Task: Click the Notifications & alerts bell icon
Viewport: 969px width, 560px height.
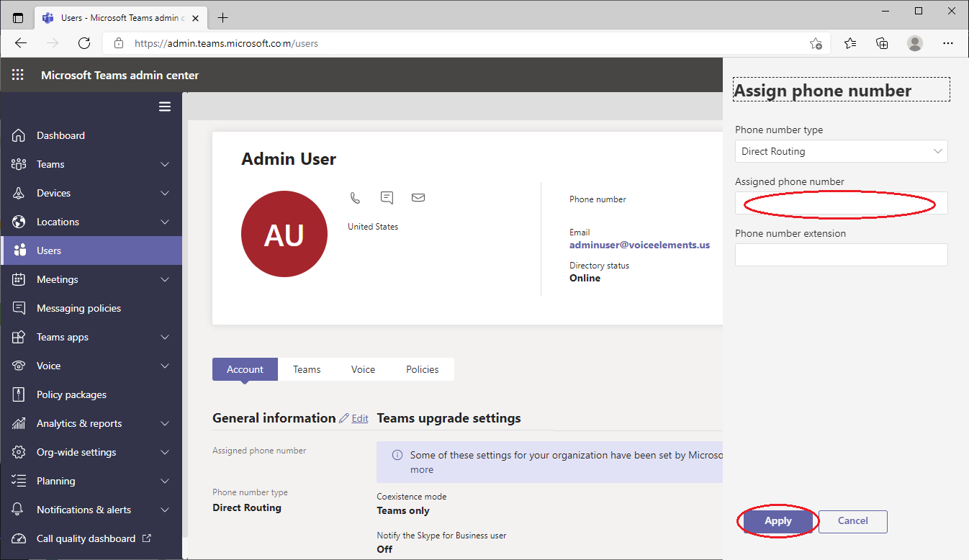Action: click(19, 510)
